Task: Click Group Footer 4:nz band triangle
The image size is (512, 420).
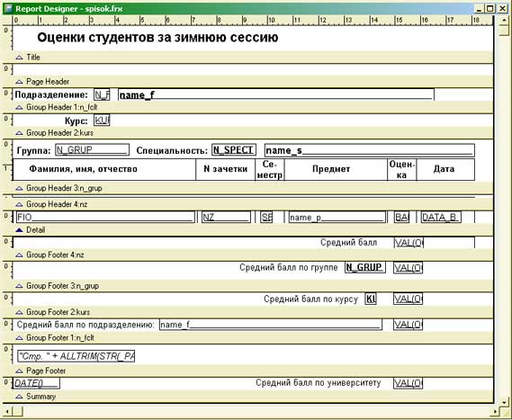Action: [19, 255]
